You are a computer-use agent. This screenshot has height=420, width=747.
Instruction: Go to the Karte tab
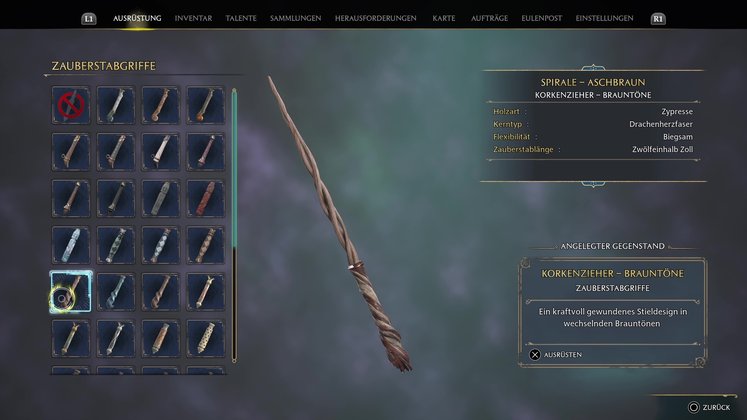[x=444, y=18]
